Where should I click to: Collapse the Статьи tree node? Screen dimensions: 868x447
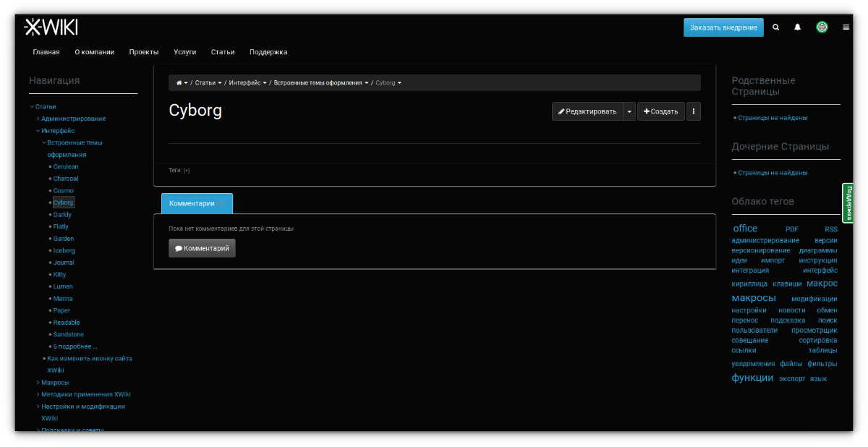click(x=32, y=107)
